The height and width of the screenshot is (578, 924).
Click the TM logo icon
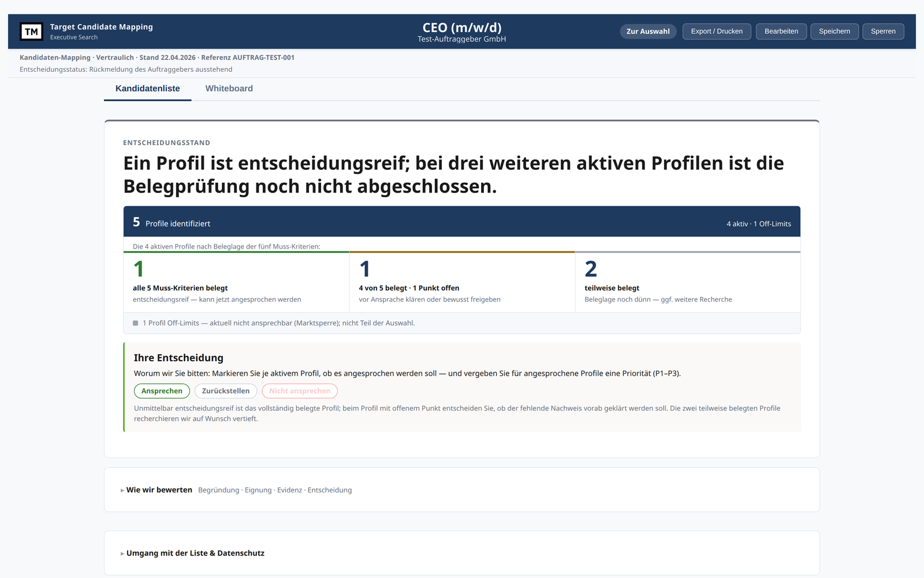pyautogui.click(x=31, y=31)
